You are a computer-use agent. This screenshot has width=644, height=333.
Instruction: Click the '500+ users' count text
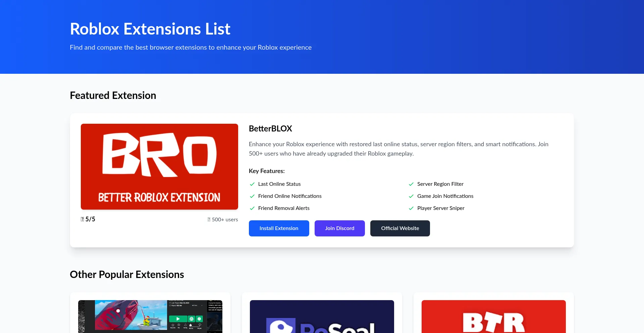tap(225, 220)
